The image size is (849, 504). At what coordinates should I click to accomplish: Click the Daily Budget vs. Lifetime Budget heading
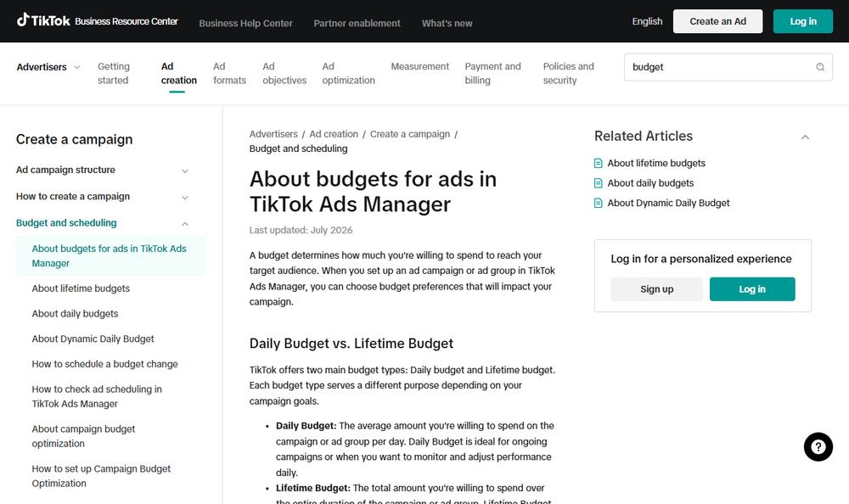pyautogui.click(x=351, y=344)
